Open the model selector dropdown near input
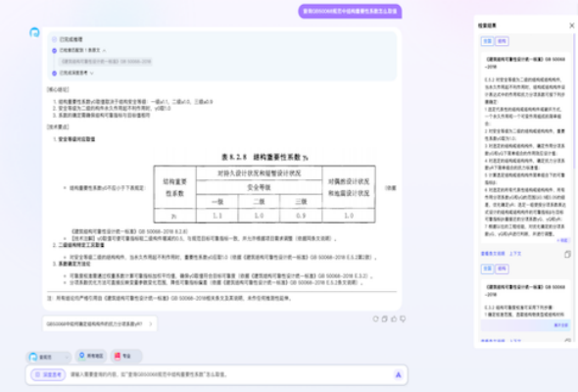The height and width of the screenshot is (392, 578). click(48, 357)
